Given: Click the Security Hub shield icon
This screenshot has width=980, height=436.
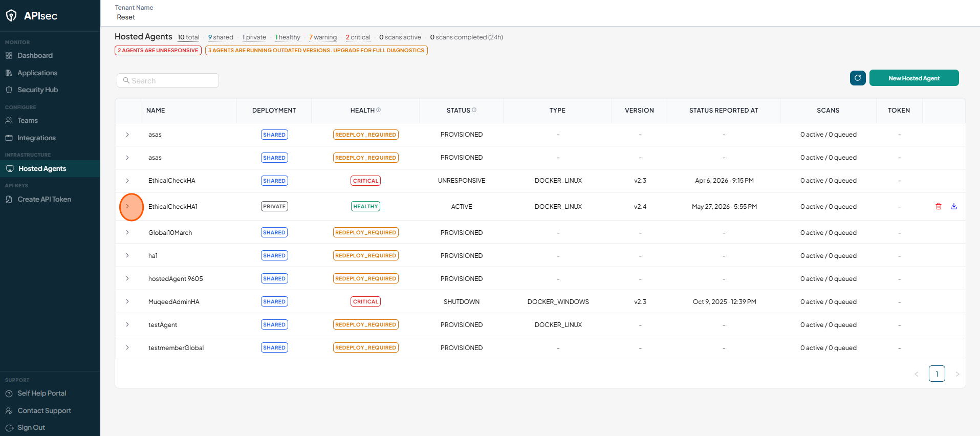Looking at the screenshot, I should (9, 90).
